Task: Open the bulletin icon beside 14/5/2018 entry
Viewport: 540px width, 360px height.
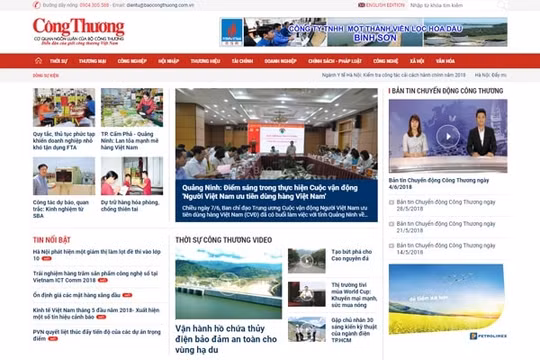Action: [391, 246]
